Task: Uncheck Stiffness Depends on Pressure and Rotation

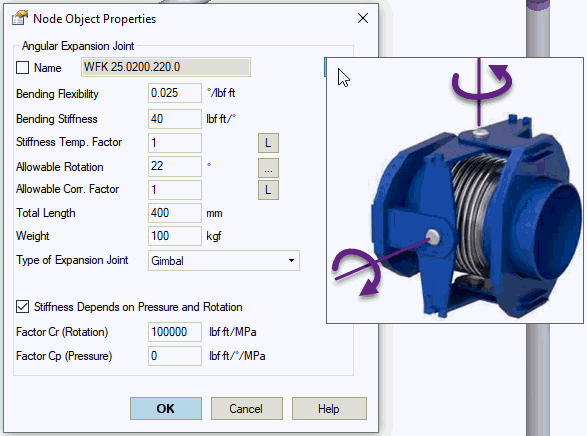Action: [22, 307]
